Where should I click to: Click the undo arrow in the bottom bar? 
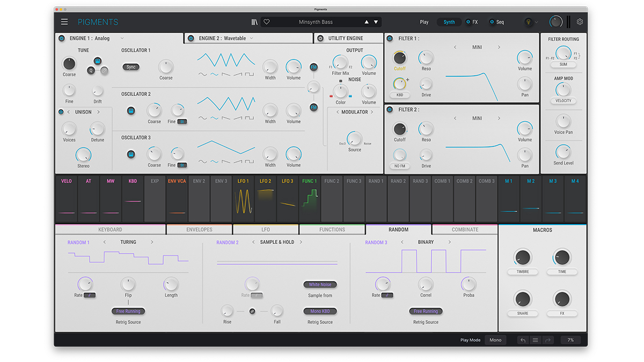[x=523, y=340]
